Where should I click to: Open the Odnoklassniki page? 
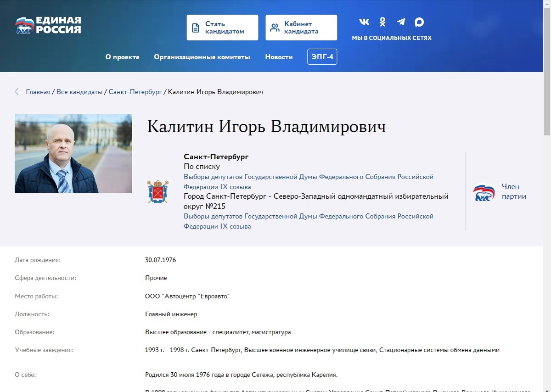pyautogui.click(x=382, y=21)
